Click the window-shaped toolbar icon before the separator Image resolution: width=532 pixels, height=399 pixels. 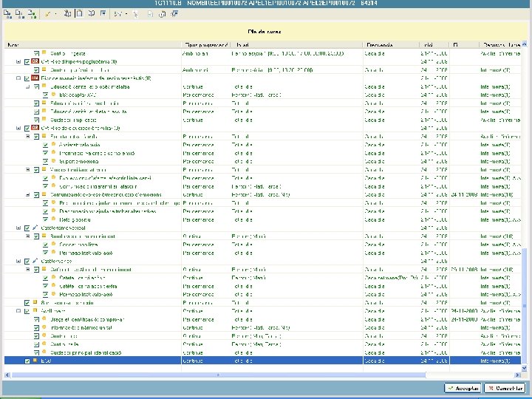(103, 14)
